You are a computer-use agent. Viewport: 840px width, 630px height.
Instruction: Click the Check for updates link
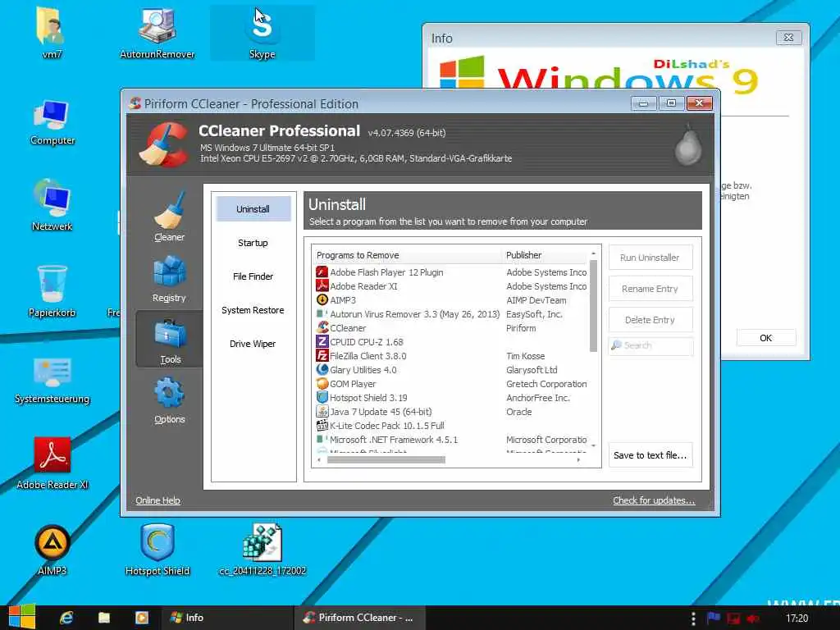coord(654,500)
